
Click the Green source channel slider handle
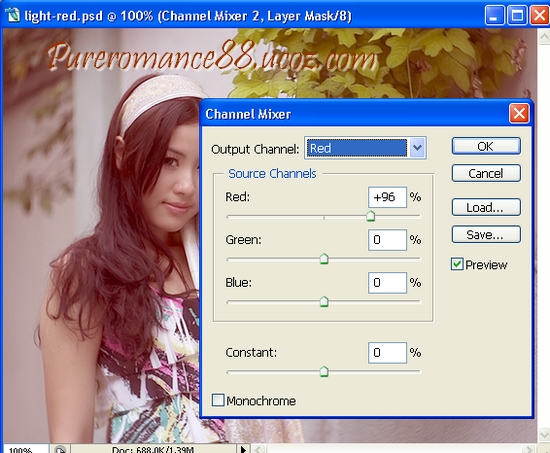click(x=324, y=259)
